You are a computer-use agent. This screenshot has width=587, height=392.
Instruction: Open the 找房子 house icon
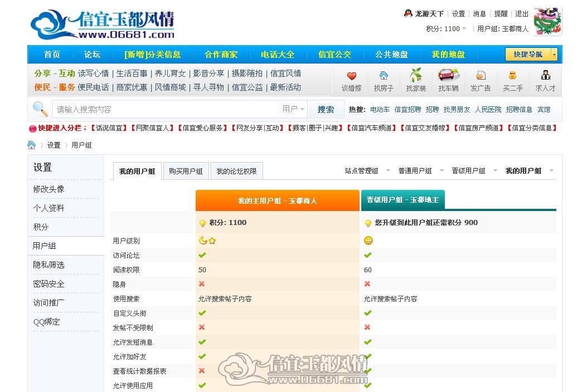click(x=384, y=76)
